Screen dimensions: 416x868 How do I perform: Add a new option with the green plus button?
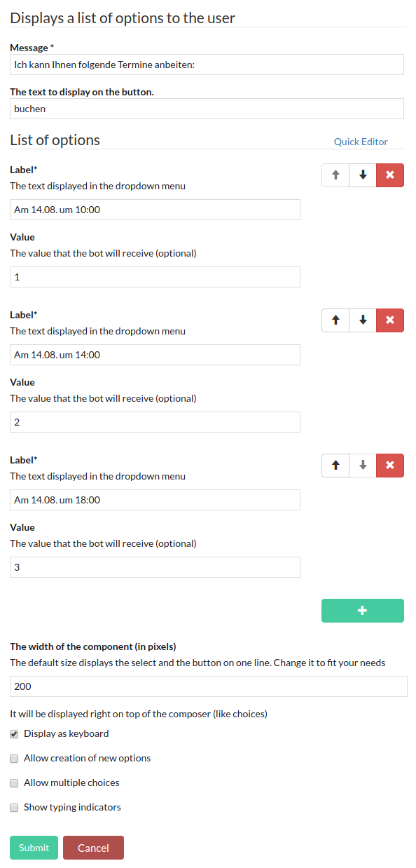pyautogui.click(x=362, y=610)
